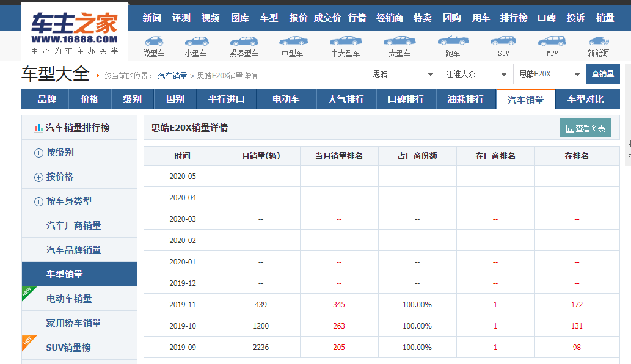Click the ranking value 98
This screenshot has height=364, width=631.
[577, 347]
